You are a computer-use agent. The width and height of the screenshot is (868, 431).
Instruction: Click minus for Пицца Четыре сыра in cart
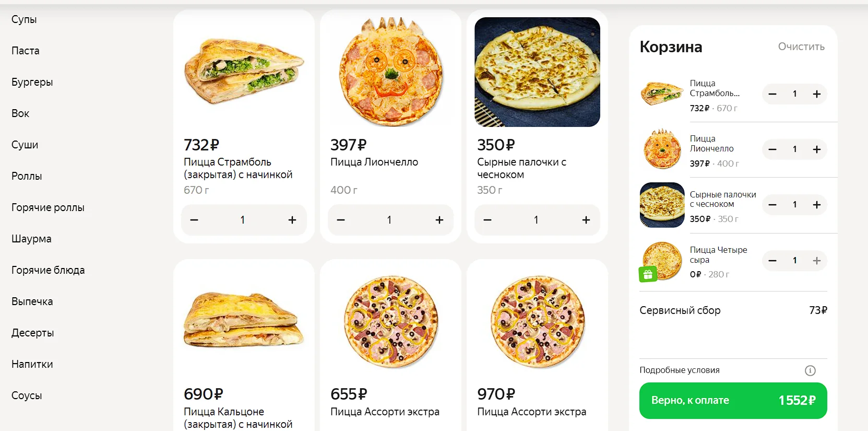[x=772, y=261]
